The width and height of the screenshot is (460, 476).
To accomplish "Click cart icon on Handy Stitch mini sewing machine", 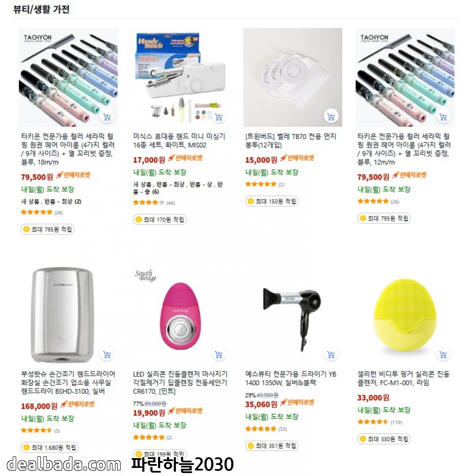I will [218, 117].
